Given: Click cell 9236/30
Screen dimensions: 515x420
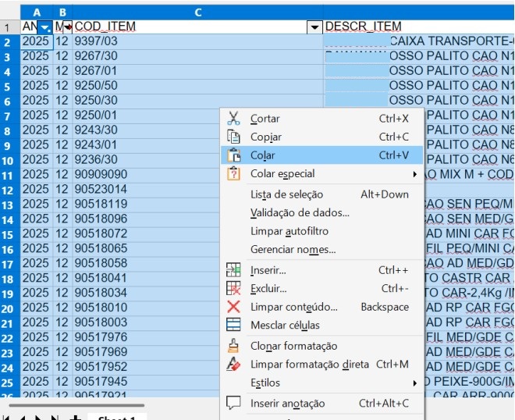Looking at the screenshot, I should (146, 160).
